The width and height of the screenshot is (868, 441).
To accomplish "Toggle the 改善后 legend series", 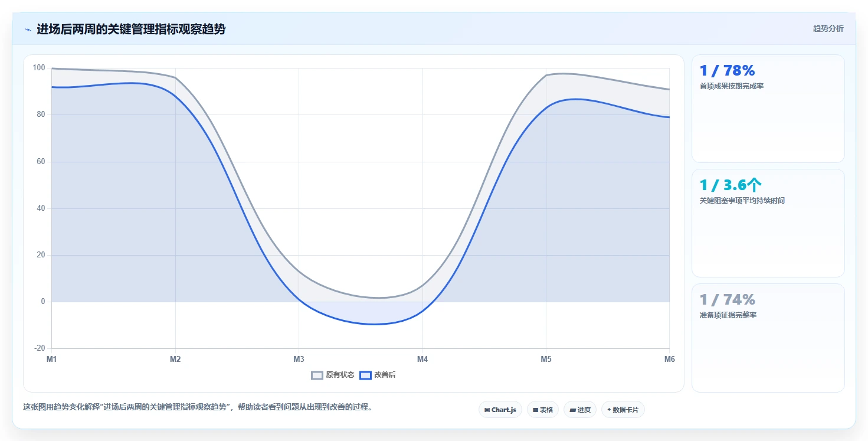I will [378, 375].
